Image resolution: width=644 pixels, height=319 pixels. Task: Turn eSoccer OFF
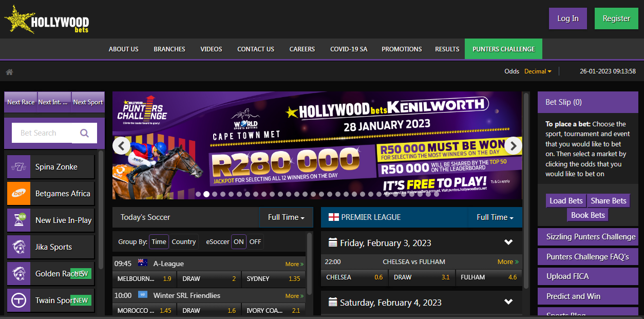(255, 242)
